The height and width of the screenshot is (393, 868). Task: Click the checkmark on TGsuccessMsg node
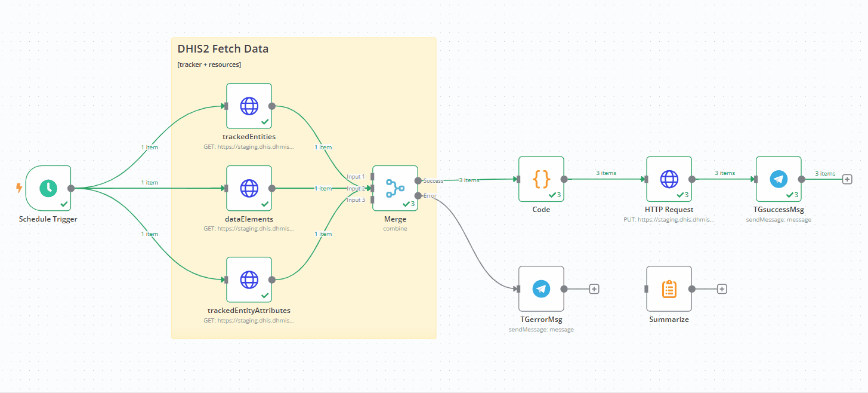point(790,195)
